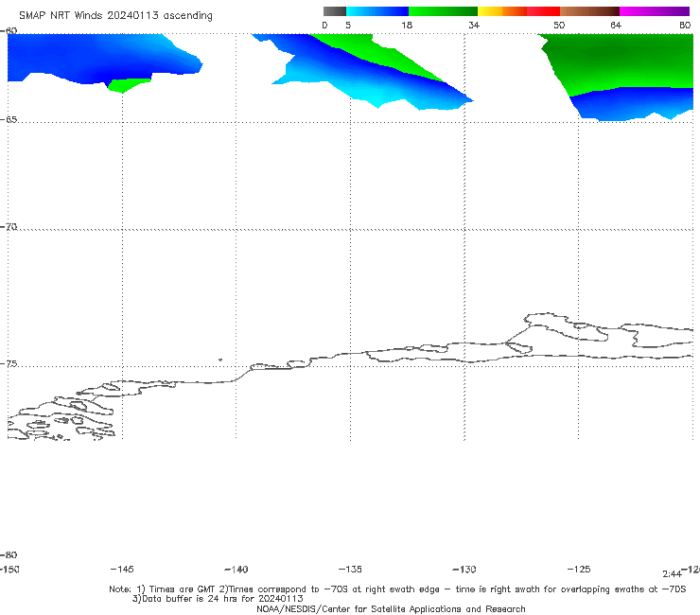Click the colorbar label '5'

(x=348, y=25)
